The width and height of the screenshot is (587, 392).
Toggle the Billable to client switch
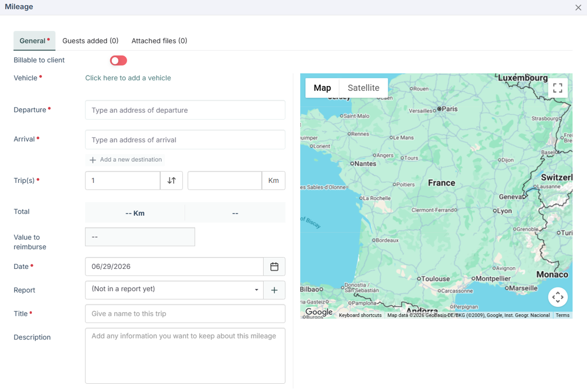click(118, 60)
